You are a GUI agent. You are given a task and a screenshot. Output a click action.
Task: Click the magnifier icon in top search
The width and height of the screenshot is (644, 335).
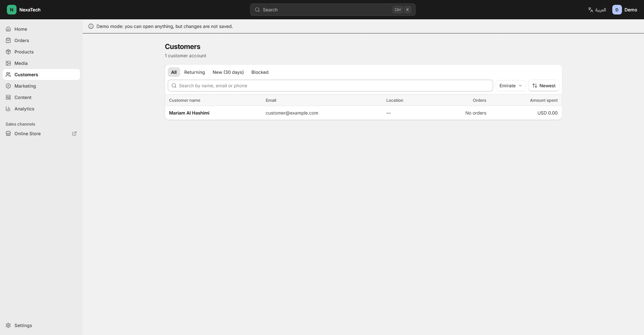pyautogui.click(x=257, y=10)
